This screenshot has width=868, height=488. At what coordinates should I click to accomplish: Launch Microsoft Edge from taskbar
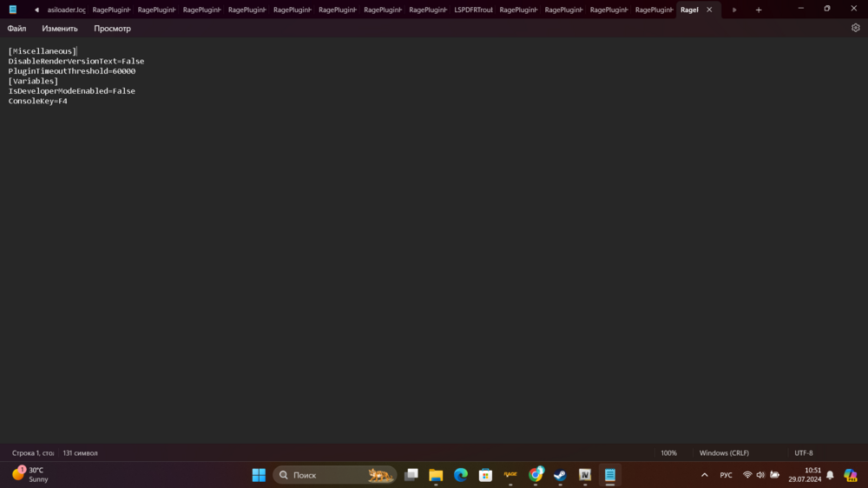(461, 475)
